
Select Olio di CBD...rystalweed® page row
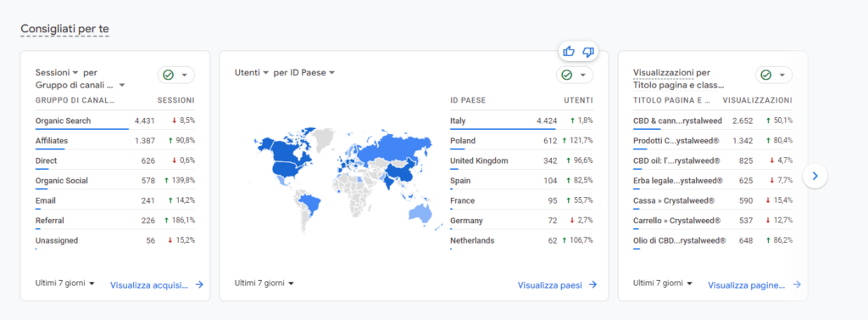(x=713, y=241)
